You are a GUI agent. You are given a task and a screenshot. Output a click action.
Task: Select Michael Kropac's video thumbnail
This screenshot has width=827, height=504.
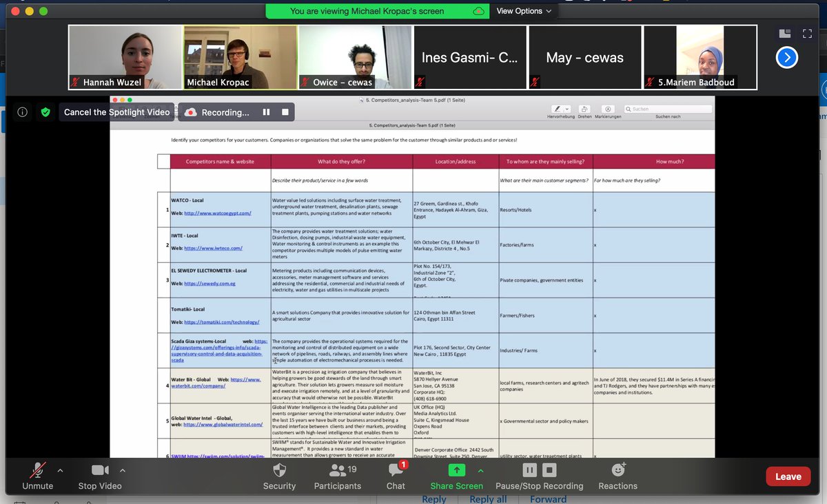click(241, 57)
